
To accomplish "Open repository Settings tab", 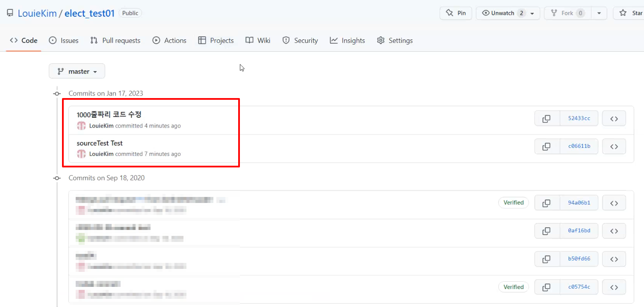I will click(395, 41).
